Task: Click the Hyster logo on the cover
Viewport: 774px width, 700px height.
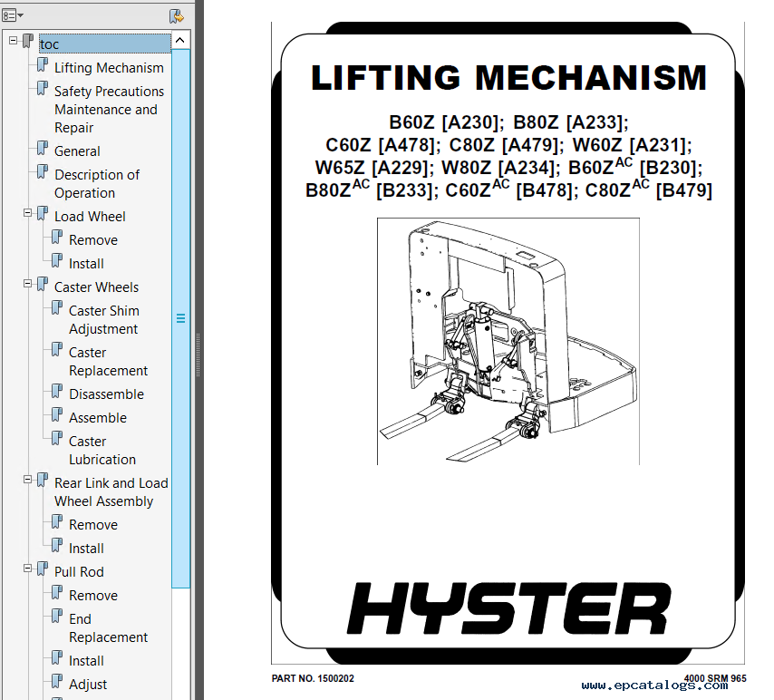Action: [x=509, y=608]
